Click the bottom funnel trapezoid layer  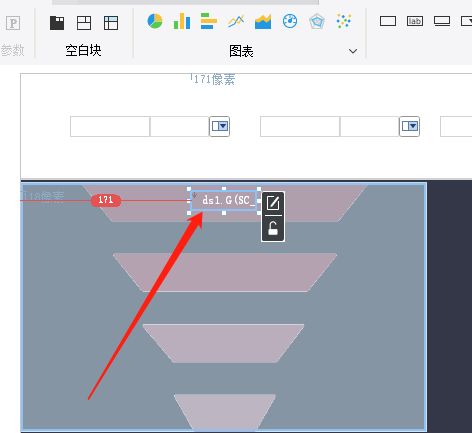point(225,412)
